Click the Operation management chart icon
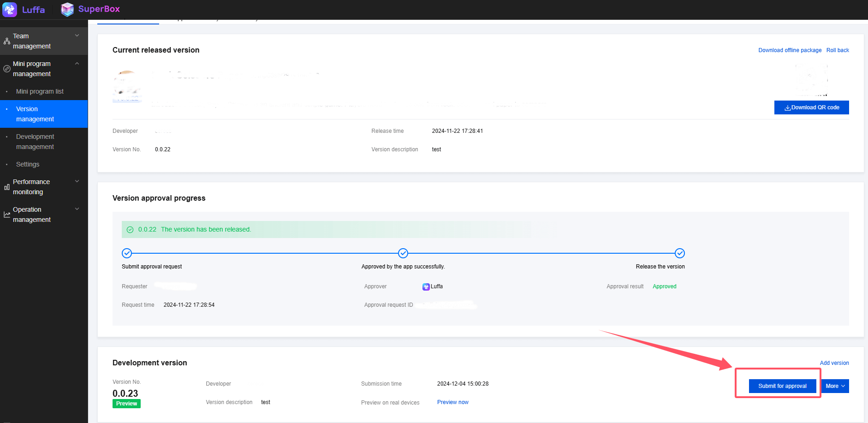Screen dimensions: 868x423 coord(7,214)
